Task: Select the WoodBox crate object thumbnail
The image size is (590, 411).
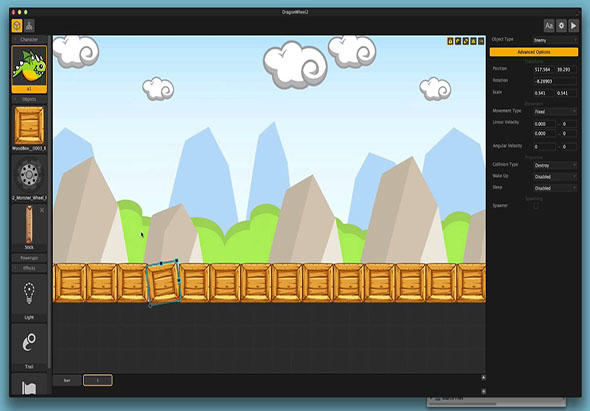Action: (29, 125)
